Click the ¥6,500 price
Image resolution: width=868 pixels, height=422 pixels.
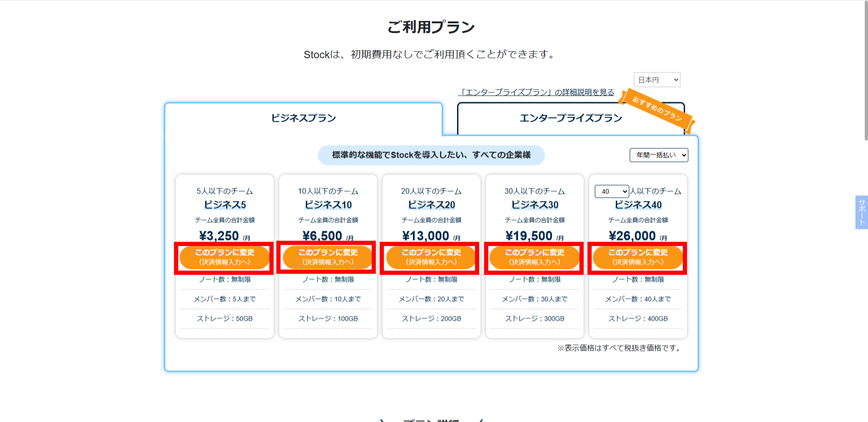(322, 236)
